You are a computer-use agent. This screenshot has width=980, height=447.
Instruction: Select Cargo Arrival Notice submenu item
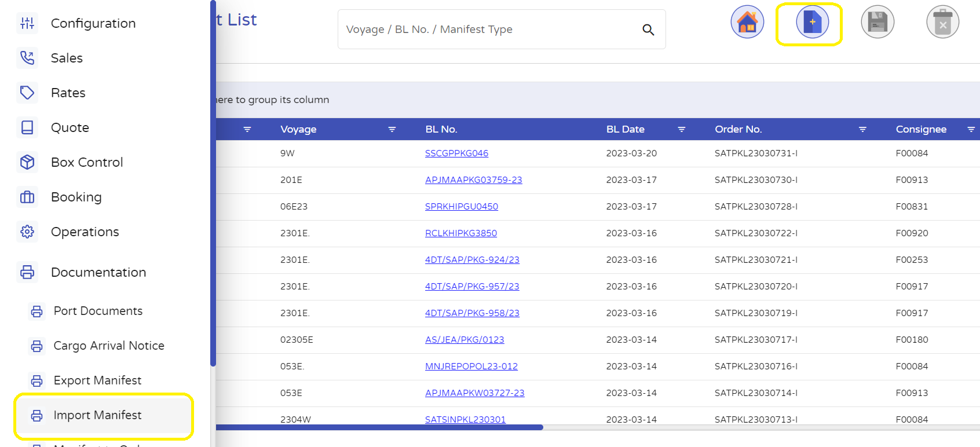[x=109, y=346]
